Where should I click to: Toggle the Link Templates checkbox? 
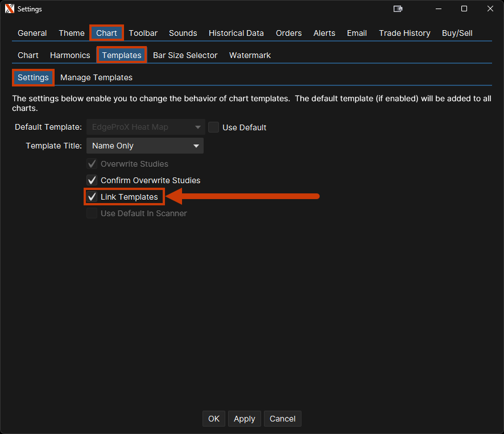(92, 197)
